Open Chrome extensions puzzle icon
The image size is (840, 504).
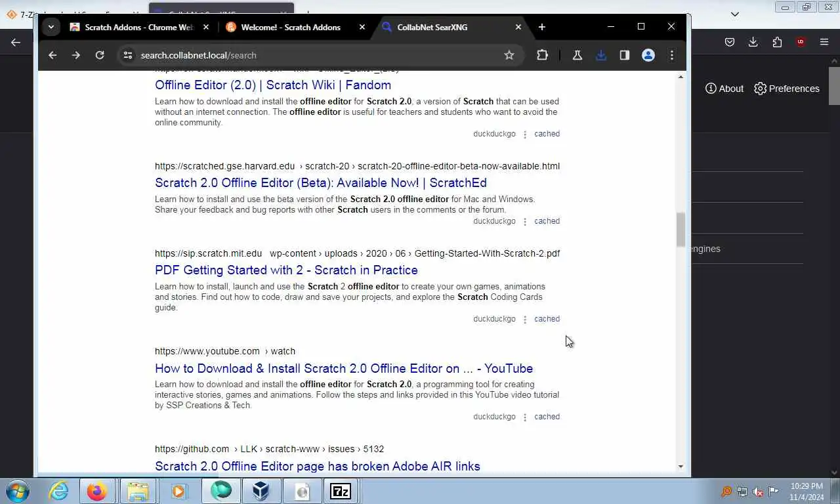pyautogui.click(x=542, y=55)
